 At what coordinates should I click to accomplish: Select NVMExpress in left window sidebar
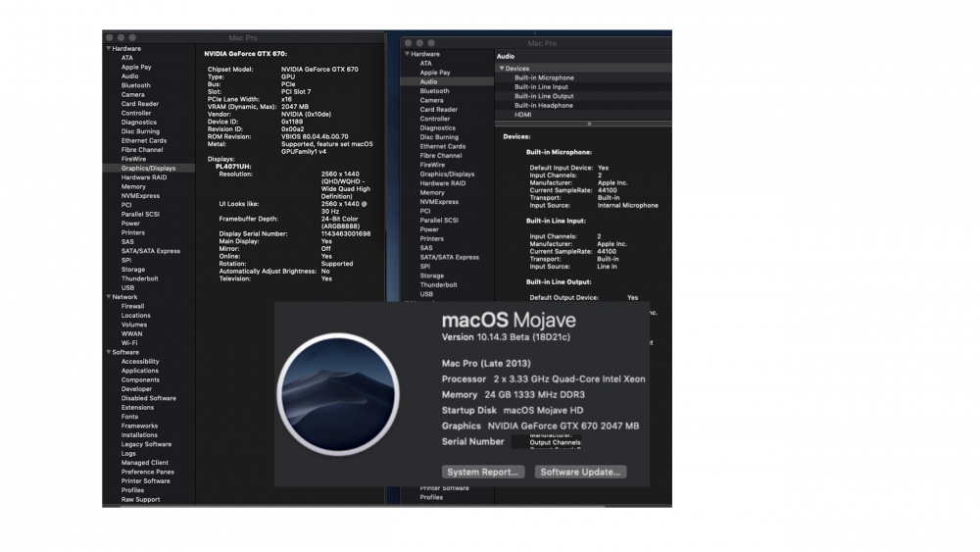pos(140,196)
